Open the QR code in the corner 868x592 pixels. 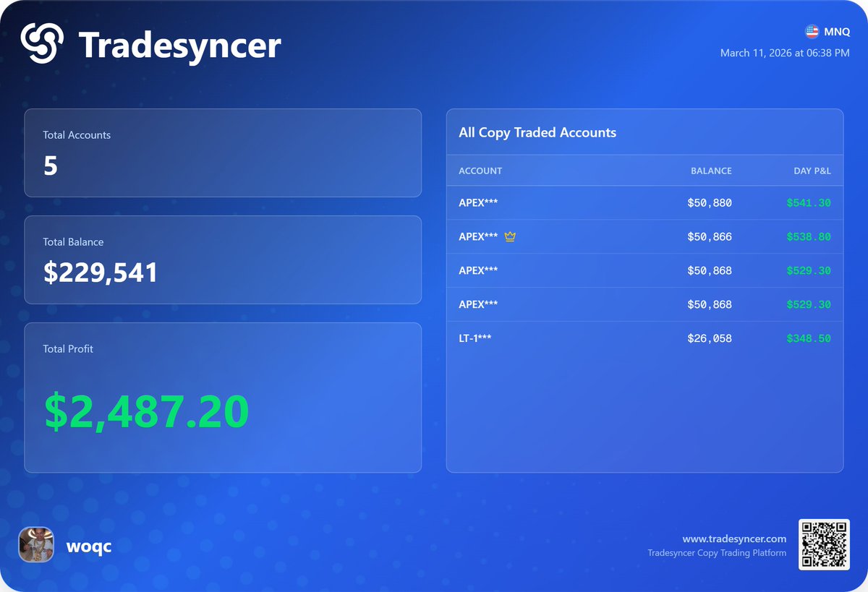[x=824, y=544]
